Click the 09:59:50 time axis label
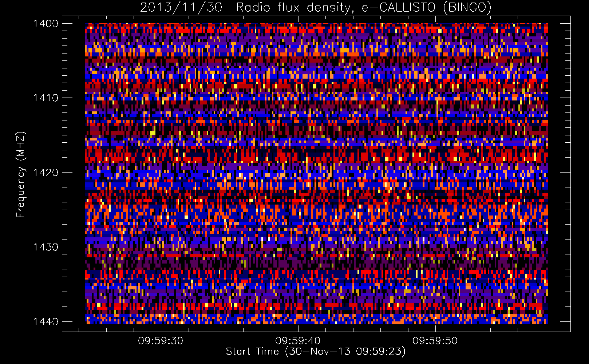The image size is (589, 364). (435, 341)
